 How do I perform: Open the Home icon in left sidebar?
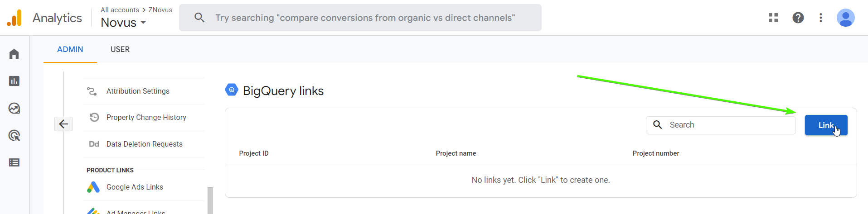click(x=14, y=54)
